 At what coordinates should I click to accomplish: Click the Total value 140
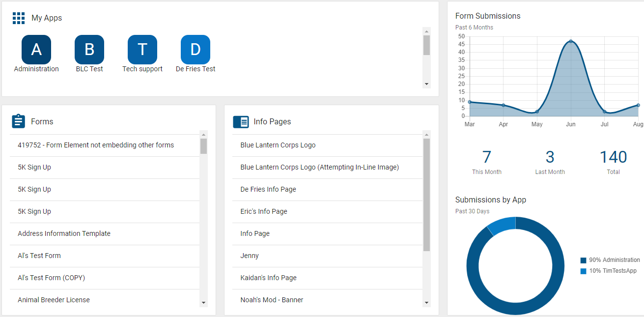coord(613,157)
